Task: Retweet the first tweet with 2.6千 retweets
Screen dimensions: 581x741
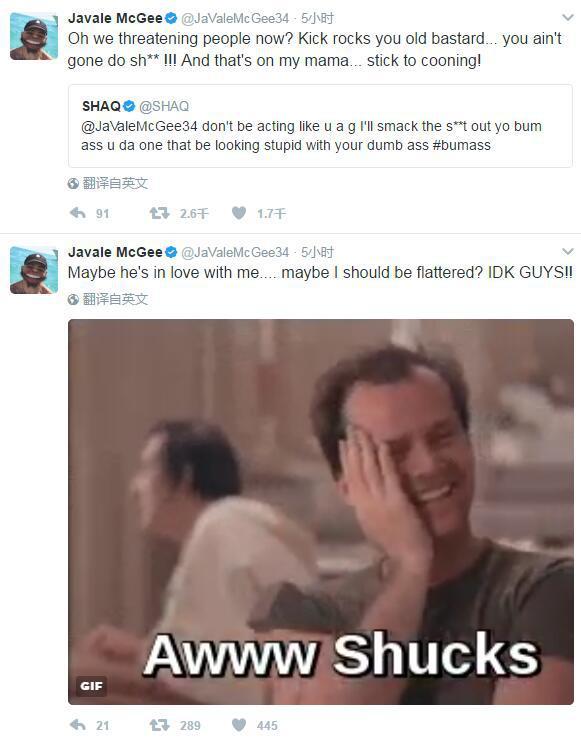Action: (x=159, y=213)
